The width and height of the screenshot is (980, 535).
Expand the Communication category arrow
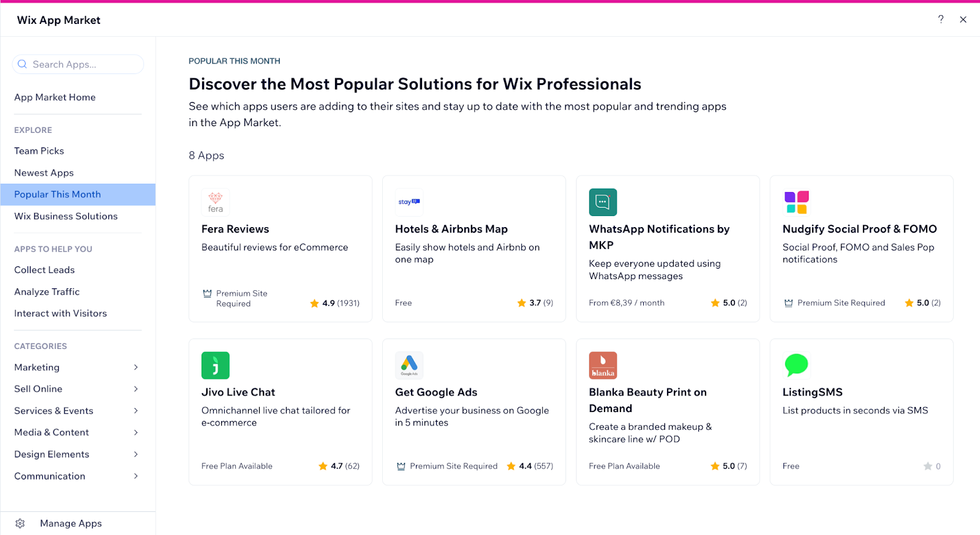pyautogui.click(x=136, y=476)
